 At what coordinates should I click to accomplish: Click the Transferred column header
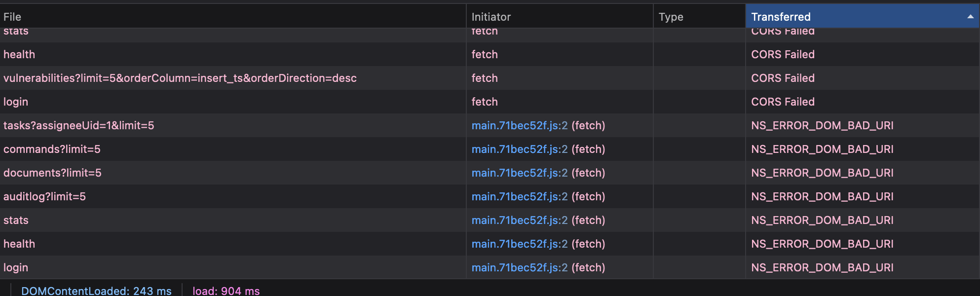coord(781,16)
